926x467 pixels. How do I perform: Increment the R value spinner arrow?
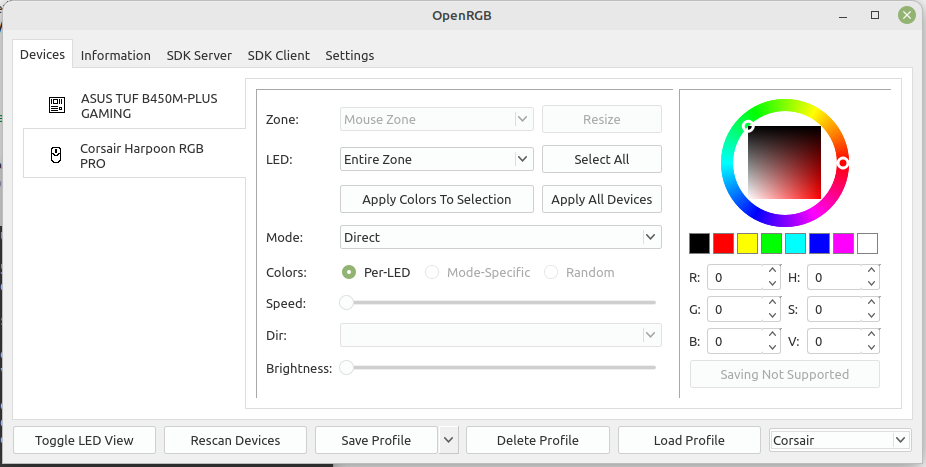[x=772, y=271]
